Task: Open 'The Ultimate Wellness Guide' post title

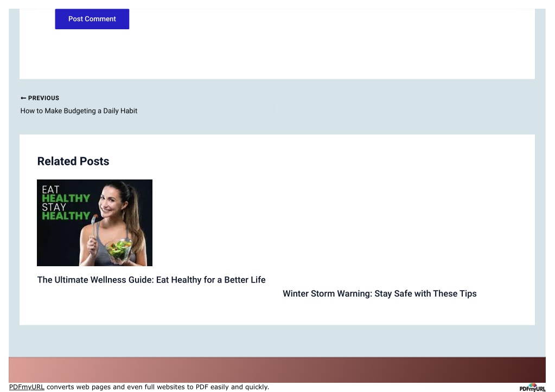Action: click(x=151, y=280)
